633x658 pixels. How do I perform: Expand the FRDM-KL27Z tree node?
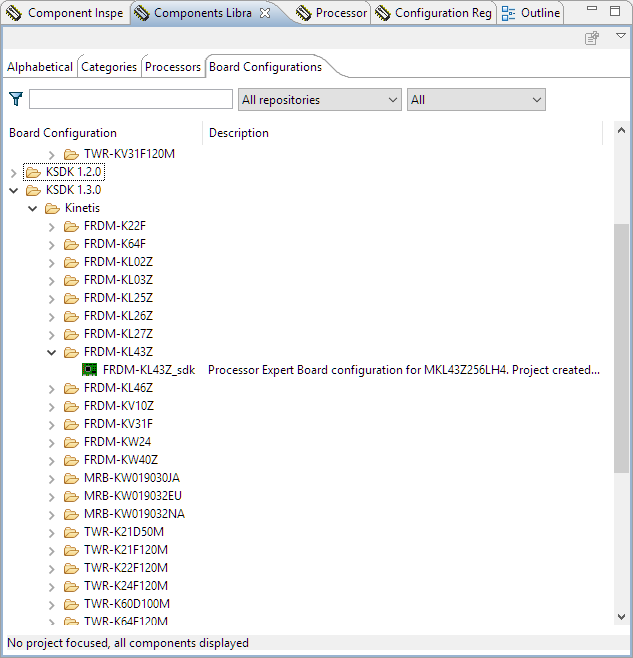(x=52, y=335)
